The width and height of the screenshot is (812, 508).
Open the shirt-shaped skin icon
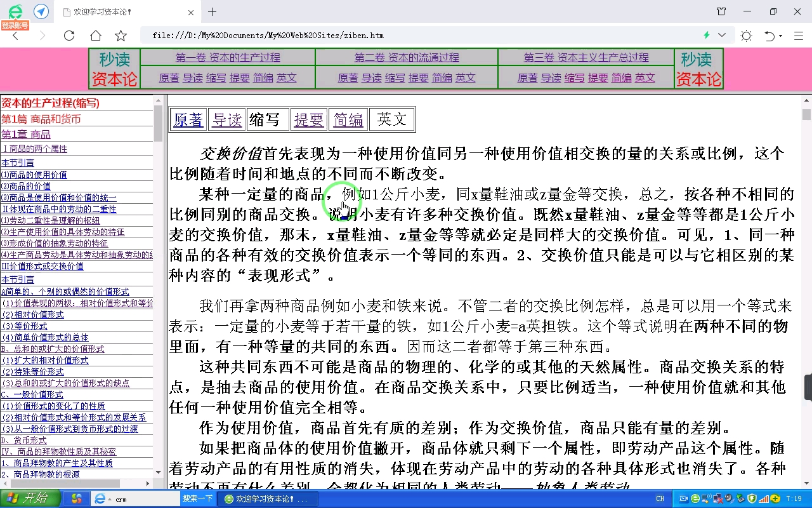click(721, 11)
